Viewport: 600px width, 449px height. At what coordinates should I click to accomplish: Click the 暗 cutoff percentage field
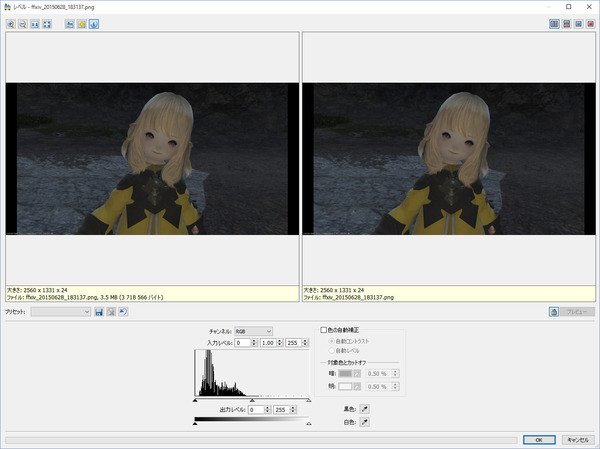379,374
